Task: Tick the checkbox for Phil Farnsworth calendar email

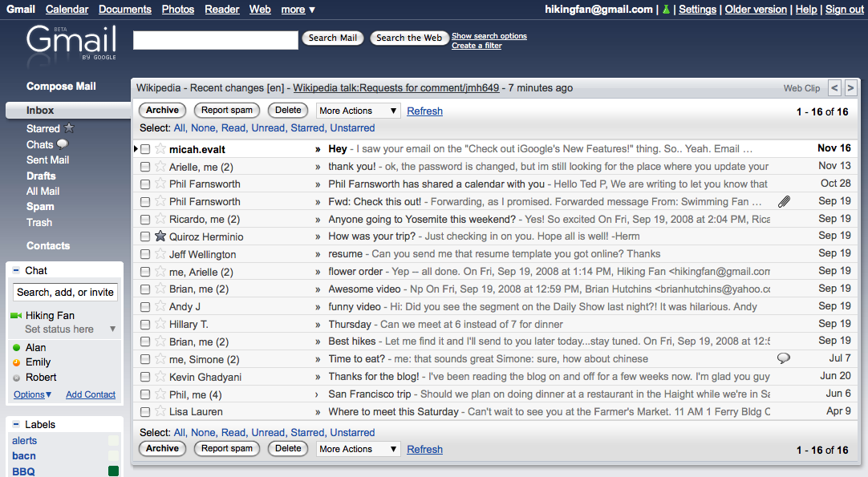Action: pos(145,184)
